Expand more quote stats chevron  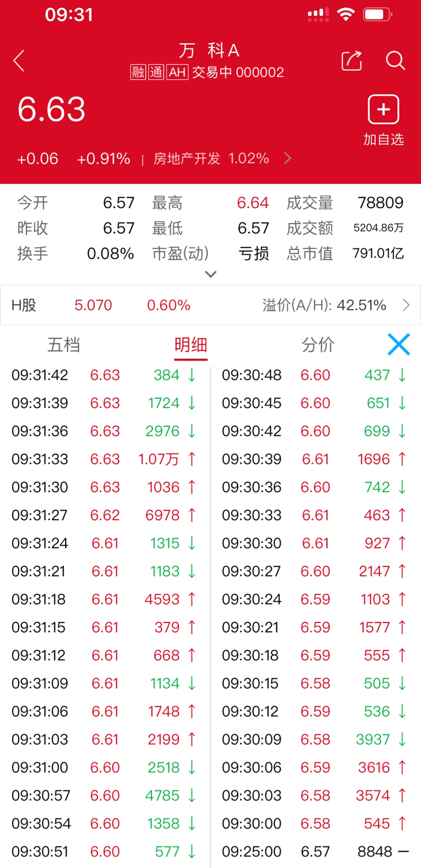tap(210, 274)
